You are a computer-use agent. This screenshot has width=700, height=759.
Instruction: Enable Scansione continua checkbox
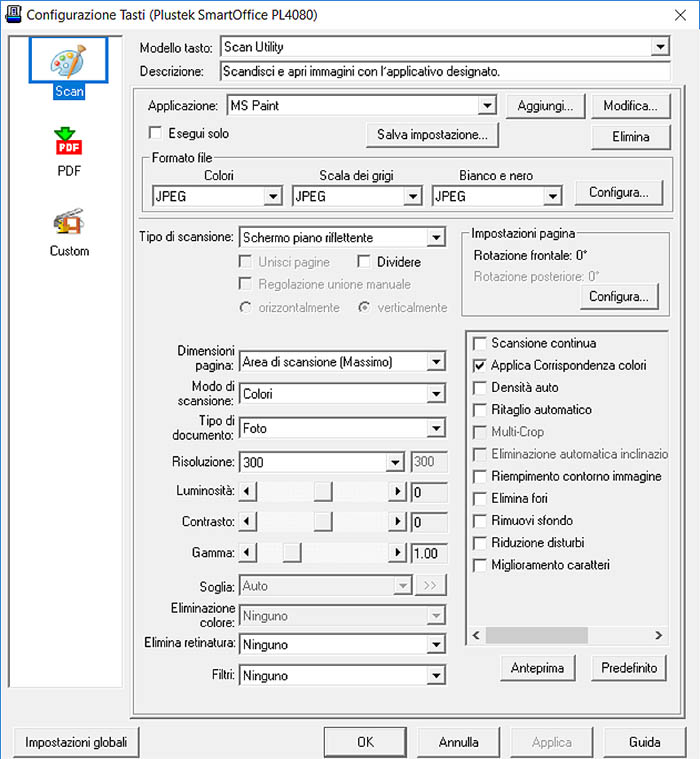(x=480, y=344)
